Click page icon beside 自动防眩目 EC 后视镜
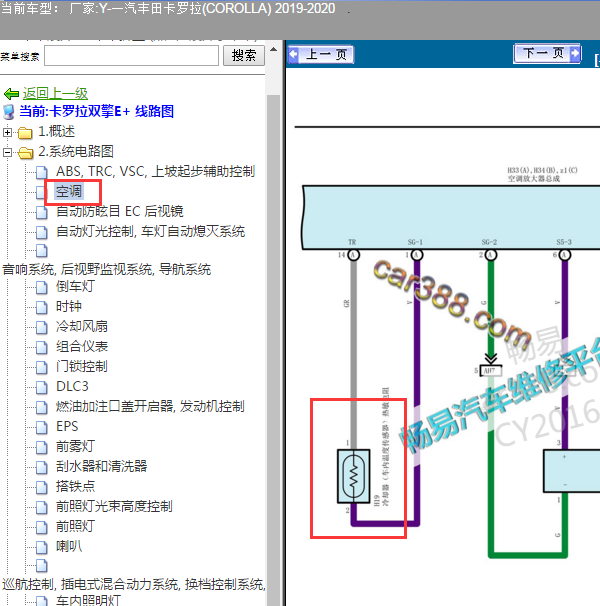Image resolution: width=600 pixels, height=606 pixels. click(x=41, y=212)
